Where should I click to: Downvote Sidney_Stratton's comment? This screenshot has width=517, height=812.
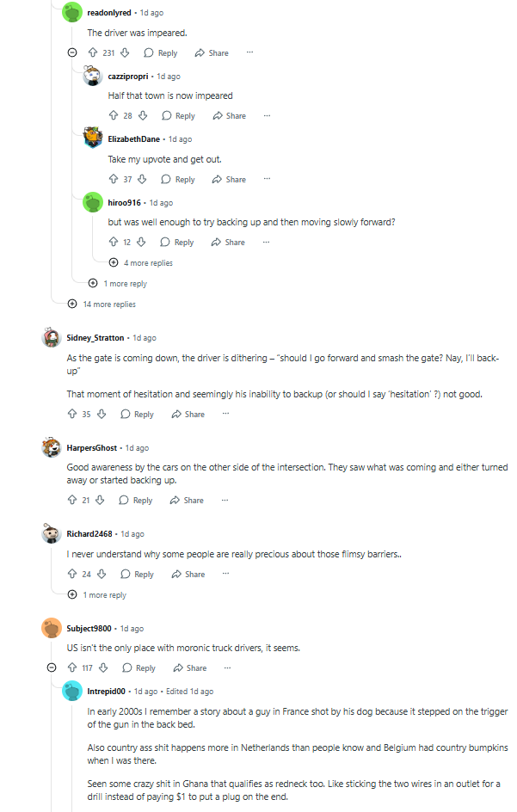click(x=102, y=414)
